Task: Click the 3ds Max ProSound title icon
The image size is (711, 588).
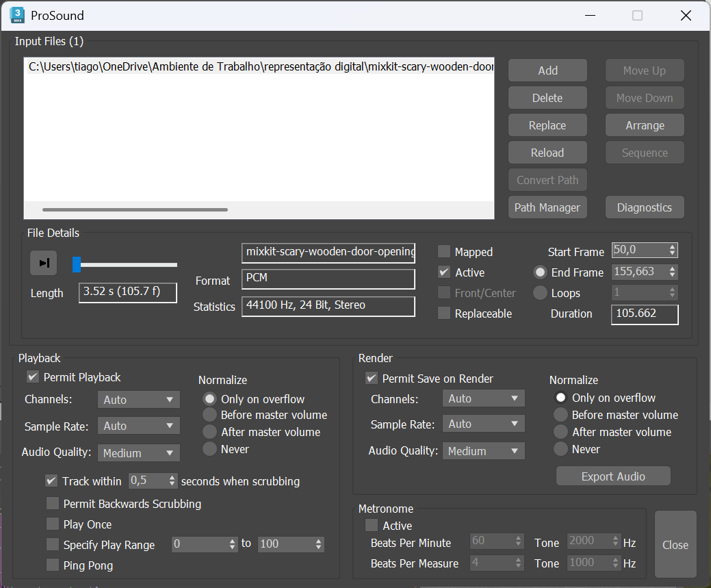Action: (x=18, y=15)
